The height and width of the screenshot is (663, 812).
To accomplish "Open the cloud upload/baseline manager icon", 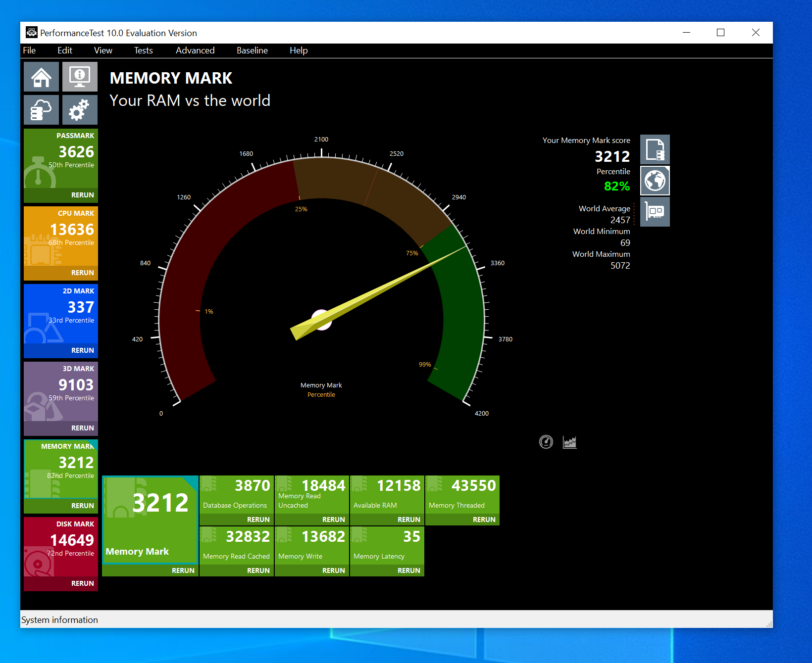I will click(41, 110).
